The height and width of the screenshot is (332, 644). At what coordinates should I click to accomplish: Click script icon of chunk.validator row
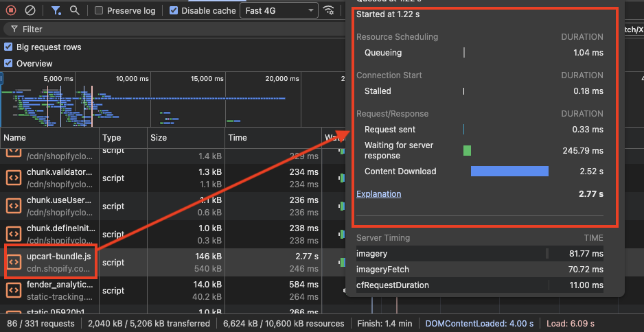click(x=14, y=178)
